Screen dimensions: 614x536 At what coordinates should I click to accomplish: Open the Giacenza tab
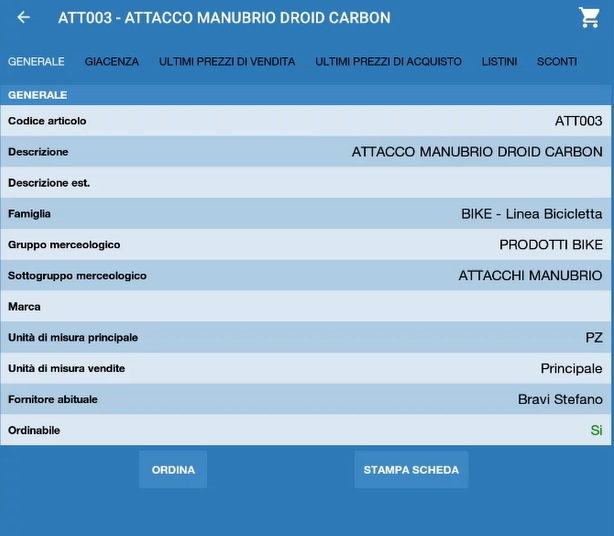(112, 62)
